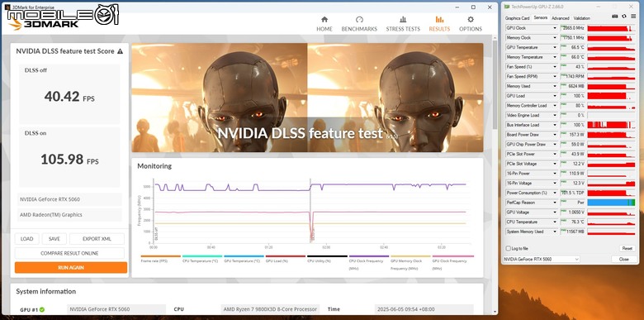The height and width of the screenshot is (320, 644).
Task: Open the STRESS TESTS section
Action: point(403,24)
